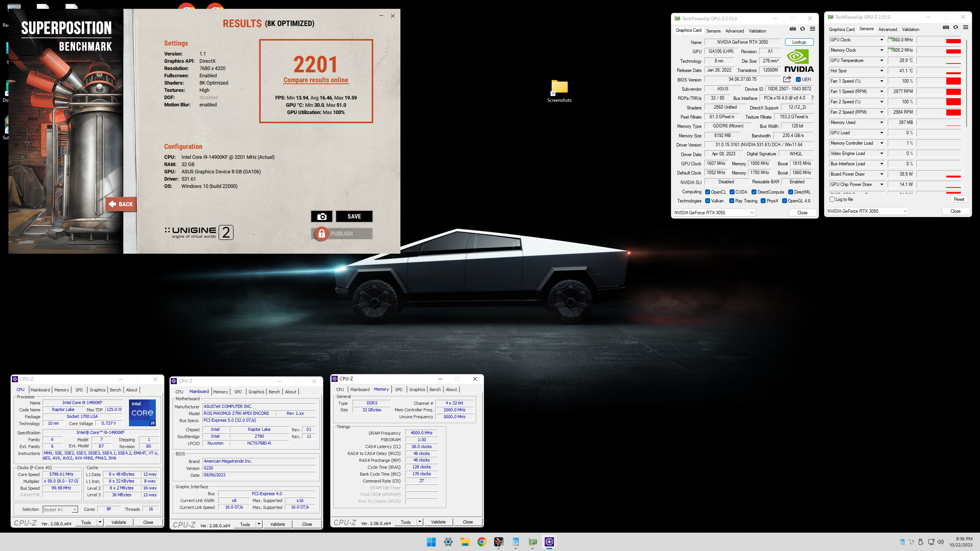Toggle the OpenCL checkbox in GPU-Z
980x551 pixels.
(x=707, y=192)
